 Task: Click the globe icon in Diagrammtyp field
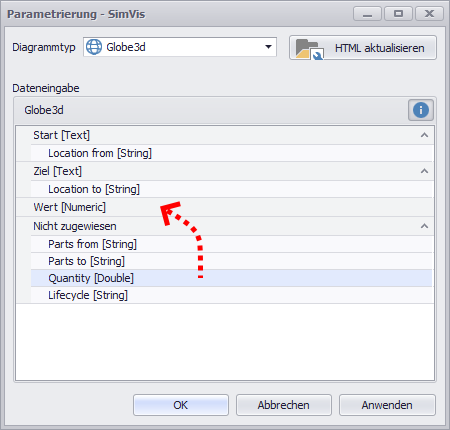[x=94, y=47]
